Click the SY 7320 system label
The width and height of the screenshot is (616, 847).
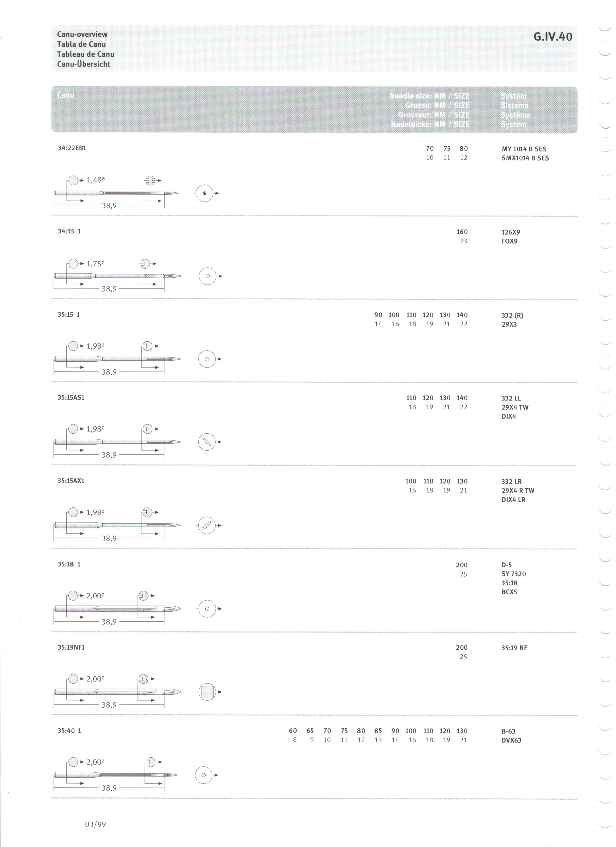(514, 574)
